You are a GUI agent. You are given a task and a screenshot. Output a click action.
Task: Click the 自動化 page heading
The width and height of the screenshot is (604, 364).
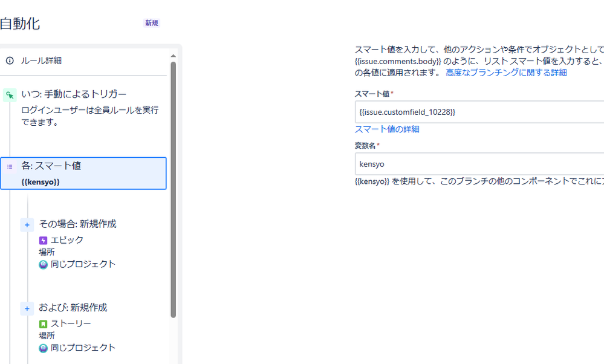pyautogui.click(x=20, y=24)
